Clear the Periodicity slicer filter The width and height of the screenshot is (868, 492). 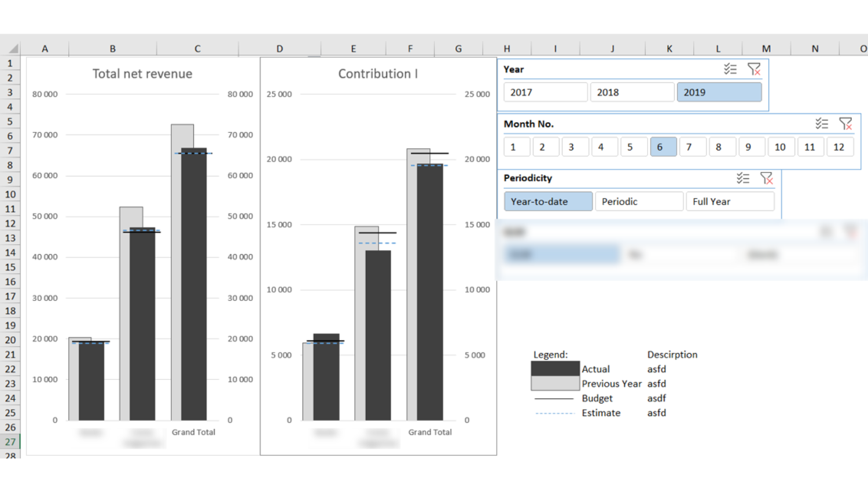coord(766,178)
